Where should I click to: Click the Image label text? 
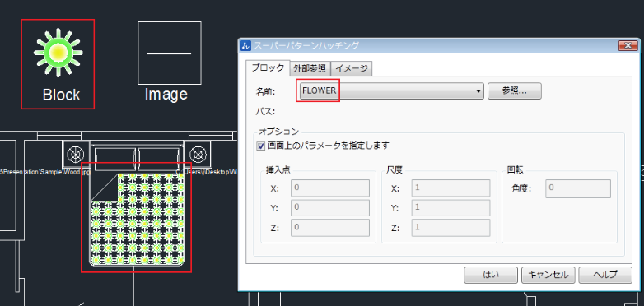[166, 95]
